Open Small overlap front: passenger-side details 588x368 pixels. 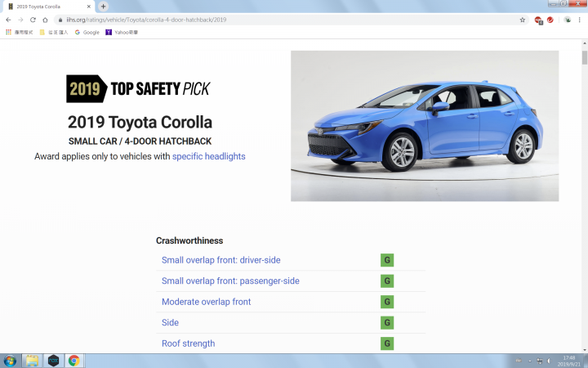[230, 280]
